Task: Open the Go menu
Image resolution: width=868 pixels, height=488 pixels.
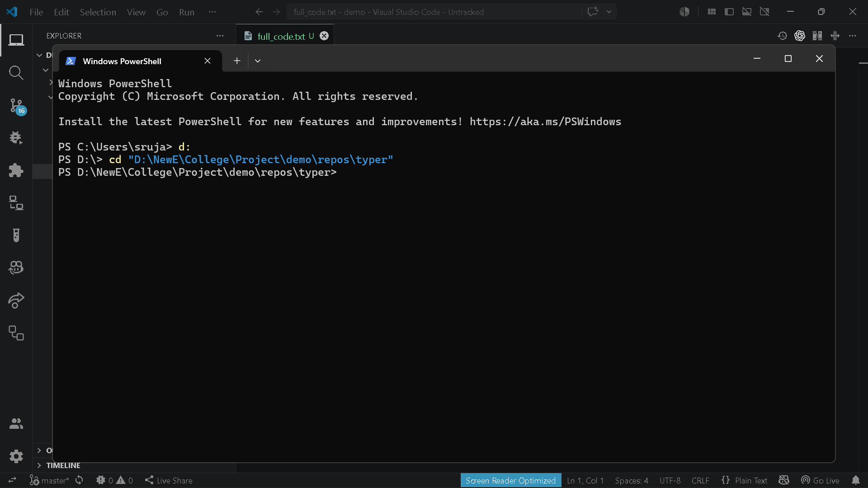Action: pyautogui.click(x=162, y=12)
